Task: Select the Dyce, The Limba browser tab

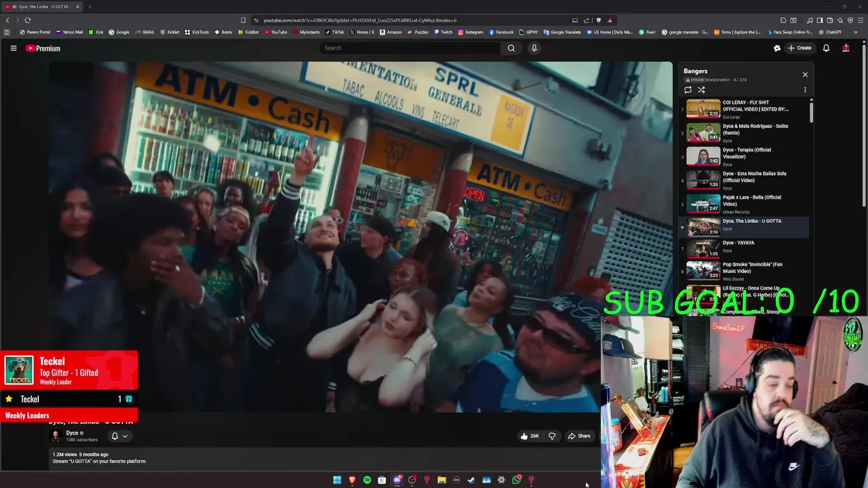Action: click(x=41, y=7)
